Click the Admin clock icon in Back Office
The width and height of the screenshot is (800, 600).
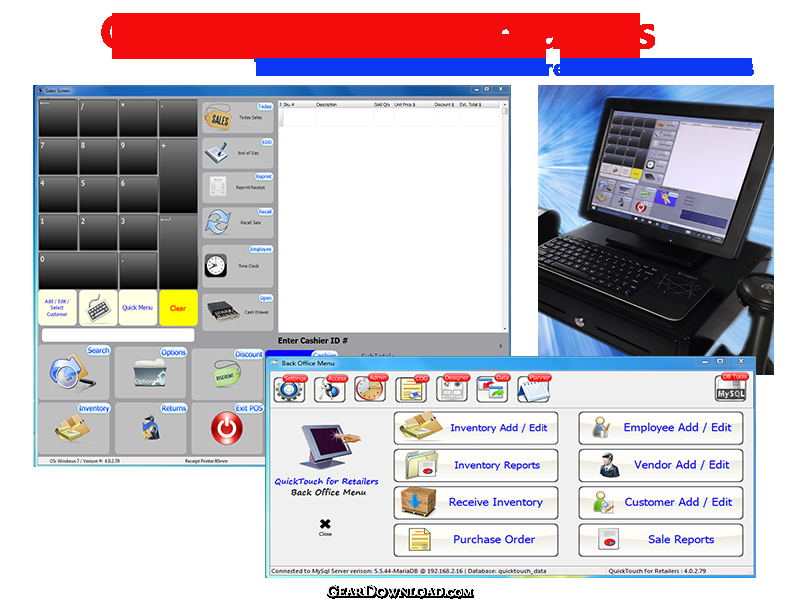pos(371,389)
